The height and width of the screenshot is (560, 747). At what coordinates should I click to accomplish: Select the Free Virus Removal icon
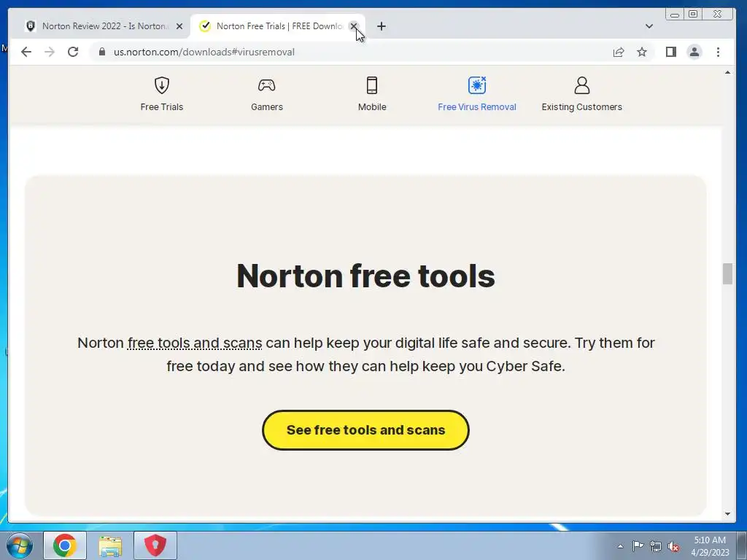[x=477, y=85]
